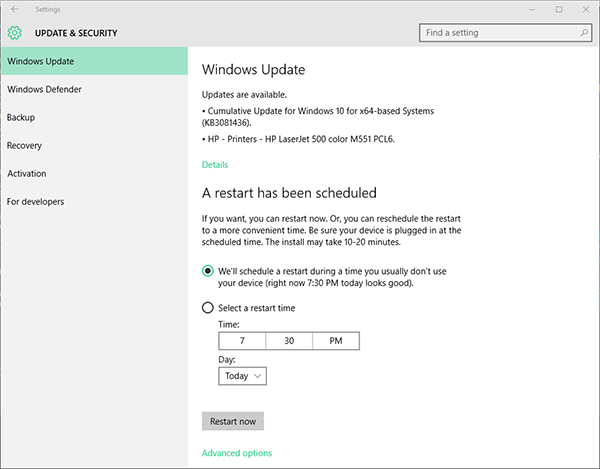The image size is (600, 469).
Task: Click the search magnifier icon
Action: coord(584,33)
